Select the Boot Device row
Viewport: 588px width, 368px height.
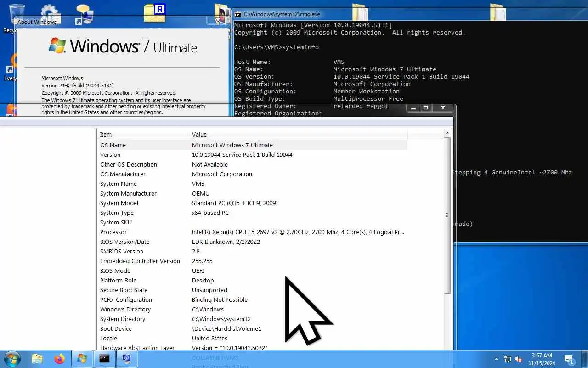252,328
